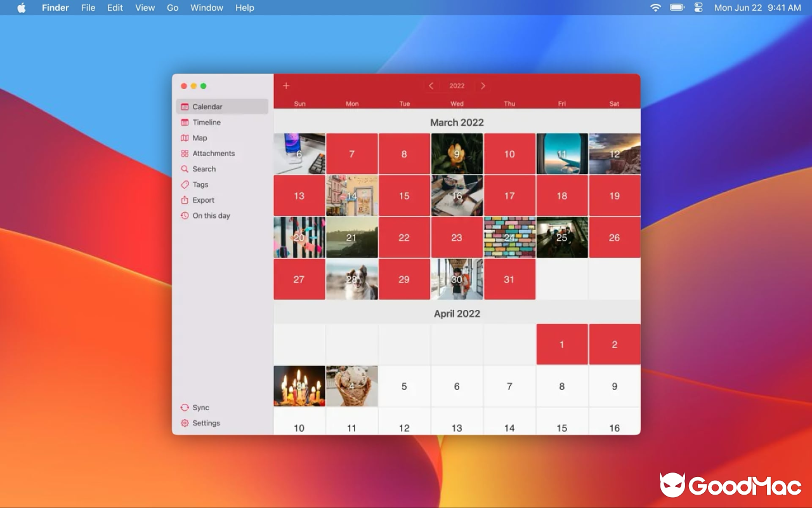Open March 24 colorful bricks entry
Image resolution: width=812 pixels, height=508 pixels.
(509, 237)
